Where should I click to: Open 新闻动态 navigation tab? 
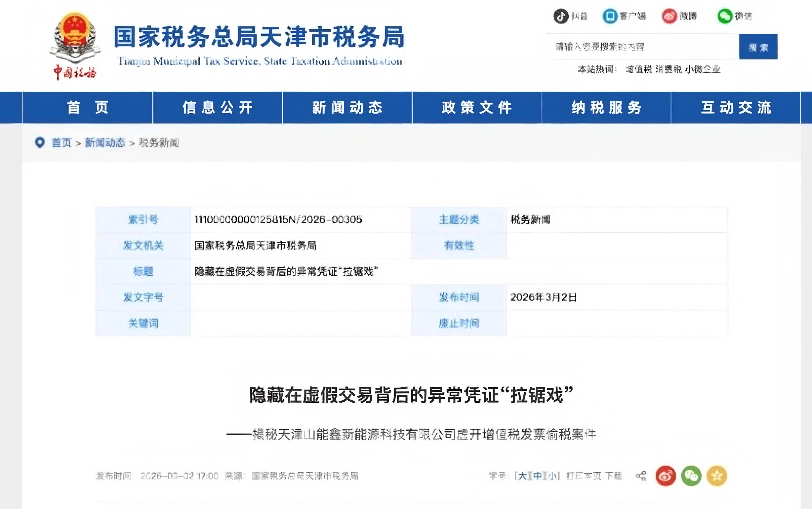point(347,108)
